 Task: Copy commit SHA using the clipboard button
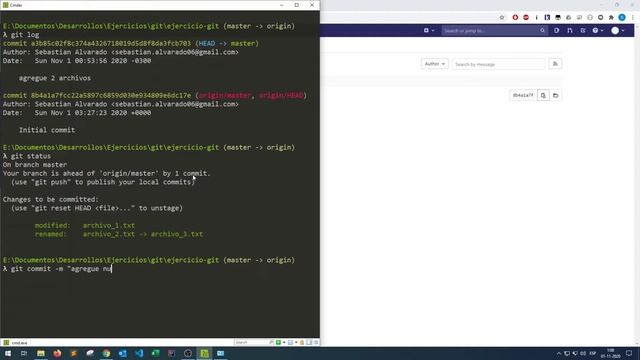click(x=543, y=95)
